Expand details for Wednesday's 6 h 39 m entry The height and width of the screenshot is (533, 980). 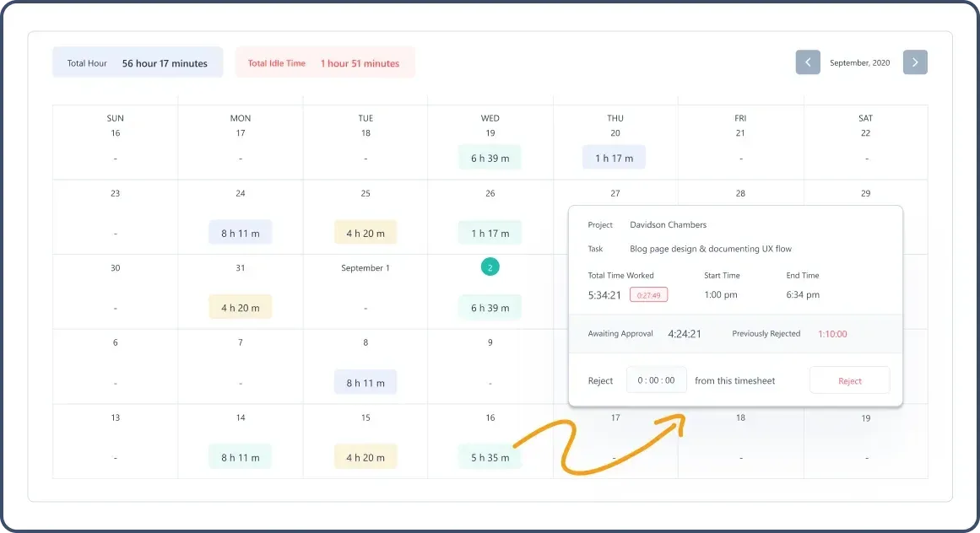490,157
